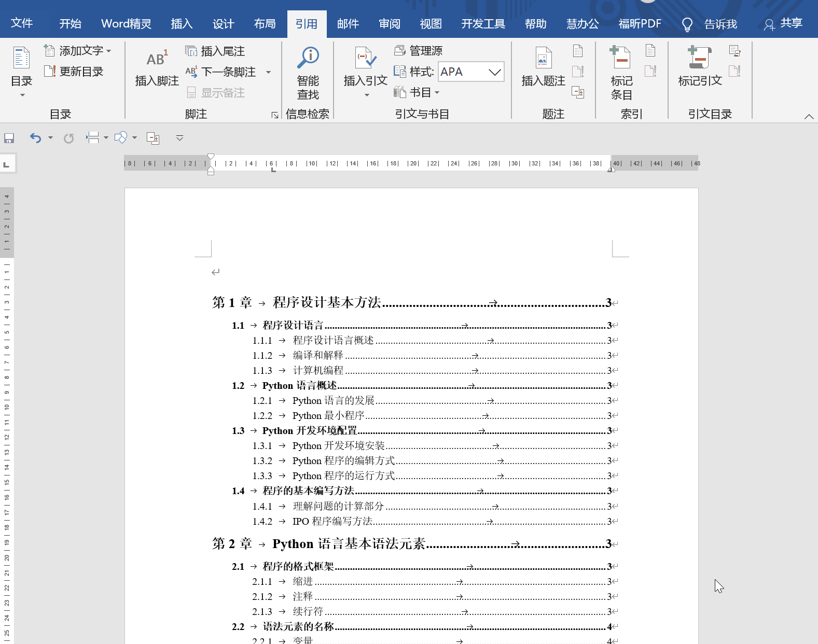The image size is (818, 644).
Task: Save document via quick access save icon
Action: (x=9, y=138)
